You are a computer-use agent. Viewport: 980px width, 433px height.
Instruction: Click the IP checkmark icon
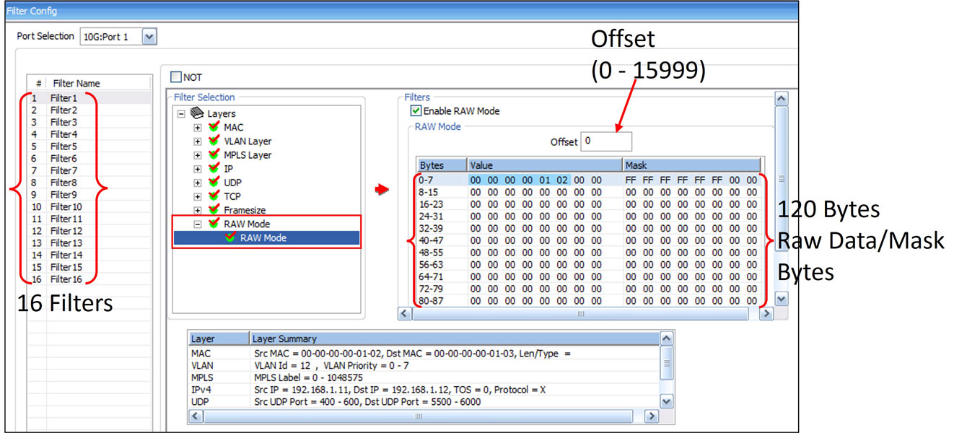pos(214,168)
